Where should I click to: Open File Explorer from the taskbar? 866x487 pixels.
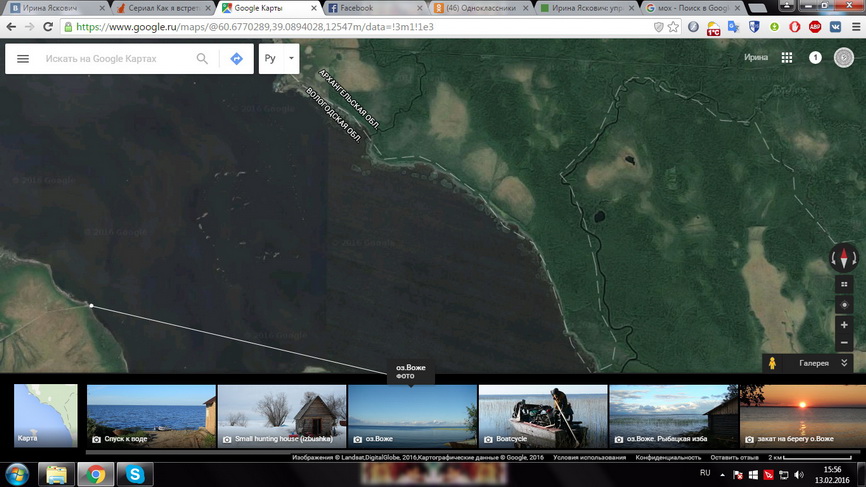[56, 474]
